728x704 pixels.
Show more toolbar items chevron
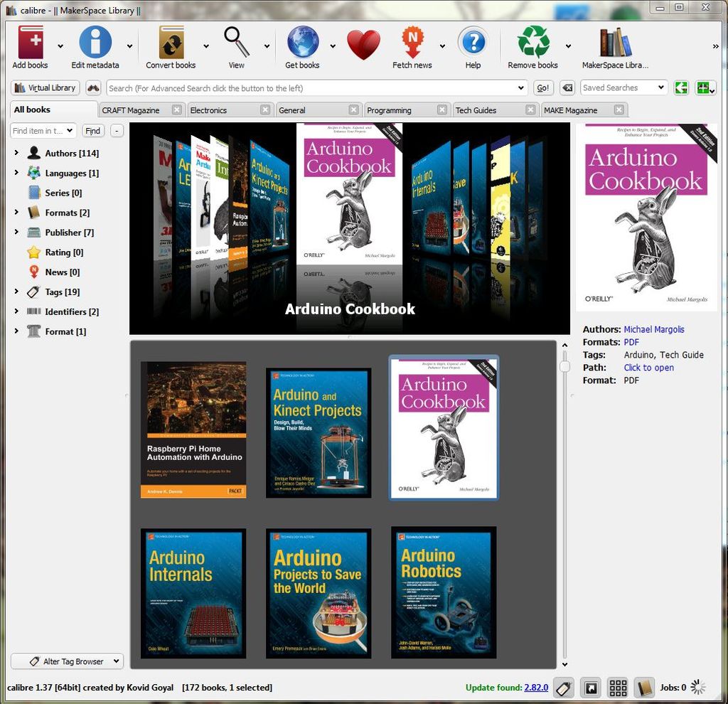(715, 46)
